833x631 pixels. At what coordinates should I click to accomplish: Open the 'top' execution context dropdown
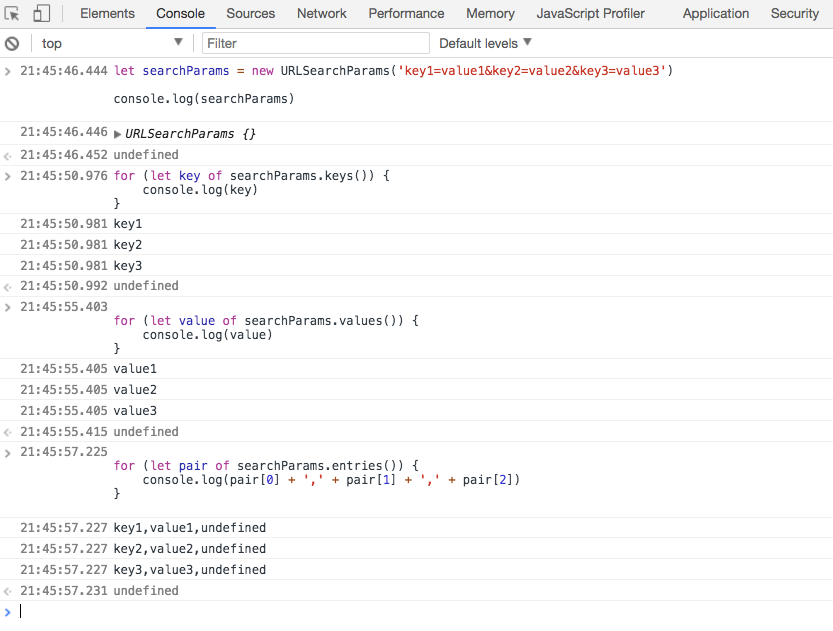point(112,44)
